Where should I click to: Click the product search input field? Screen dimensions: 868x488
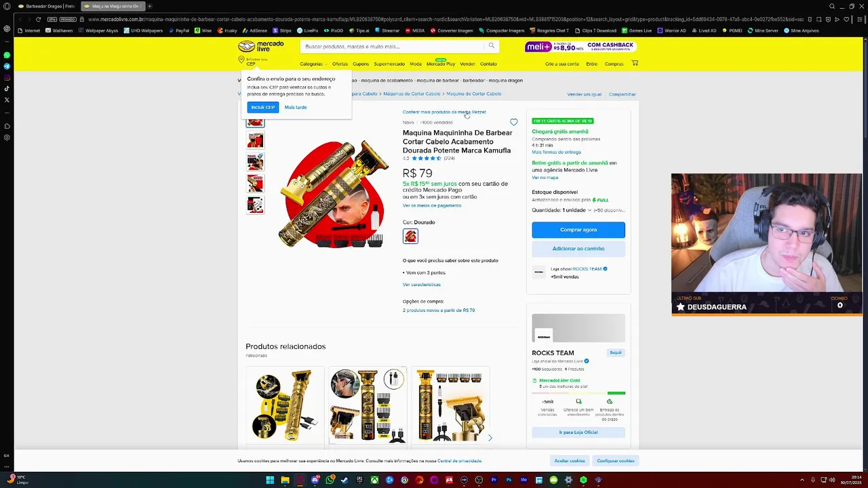coord(393,46)
